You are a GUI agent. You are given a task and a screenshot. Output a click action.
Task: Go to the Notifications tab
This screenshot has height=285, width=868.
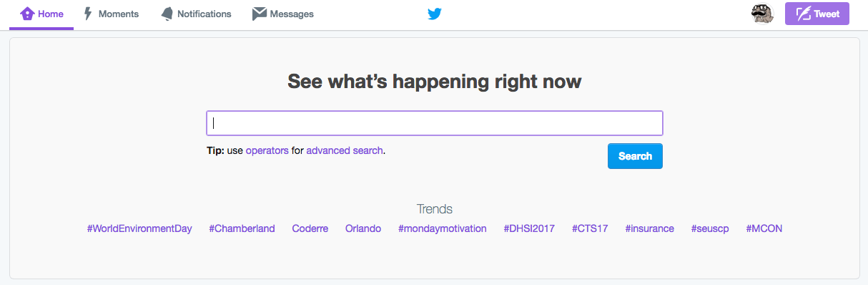point(196,14)
